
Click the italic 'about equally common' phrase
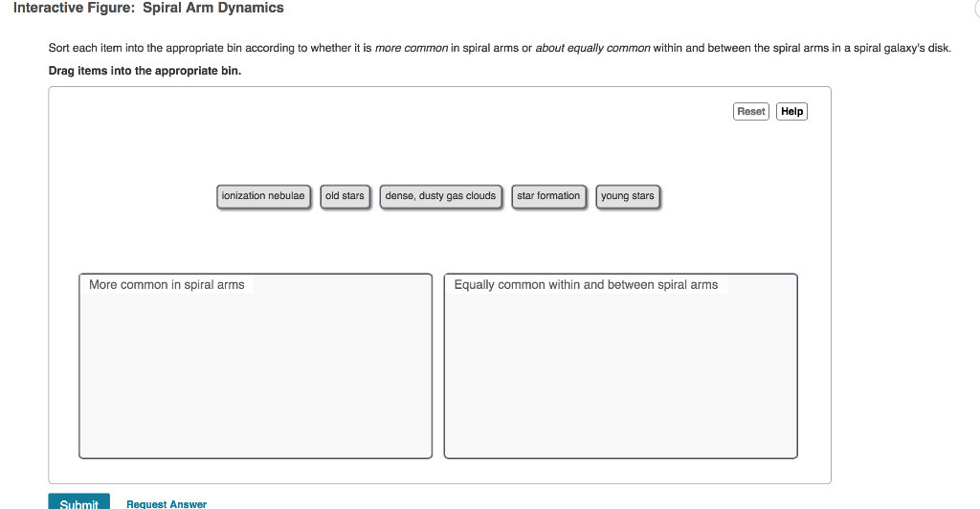coord(592,48)
